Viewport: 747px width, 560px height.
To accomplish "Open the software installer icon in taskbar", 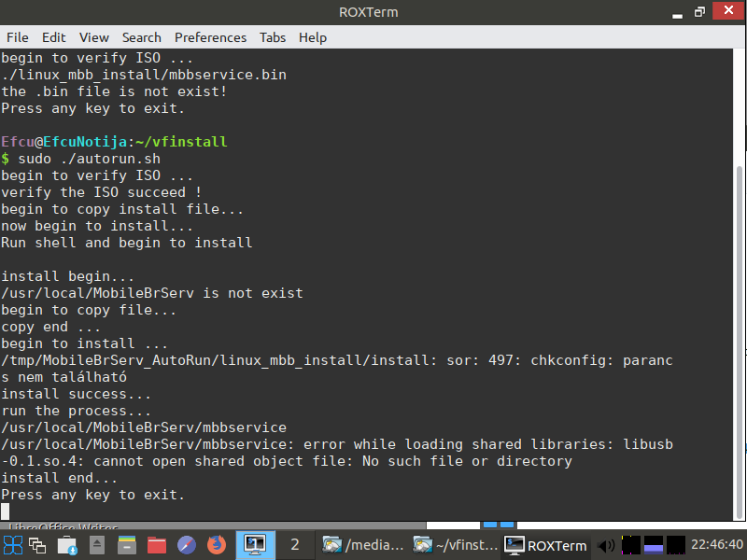I will click(x=67, y=545).
